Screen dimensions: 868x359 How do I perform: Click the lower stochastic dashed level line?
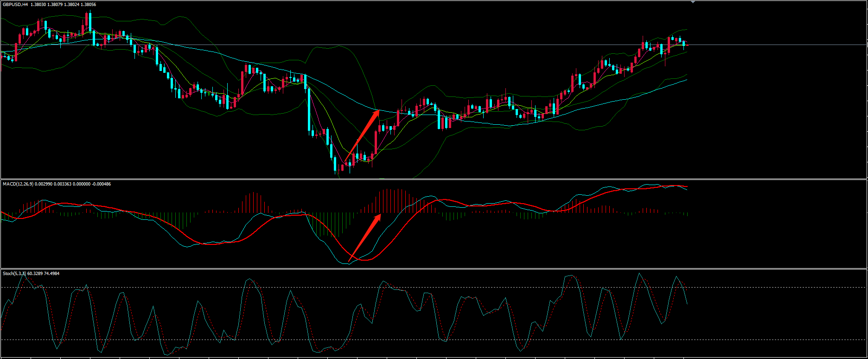point(417,340)
